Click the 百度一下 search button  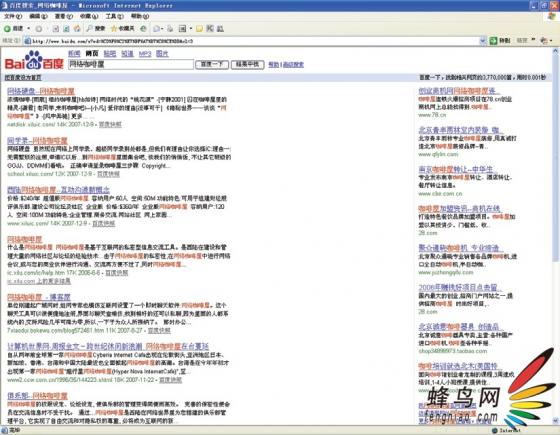pyautogui.click(x=212, y=64)
